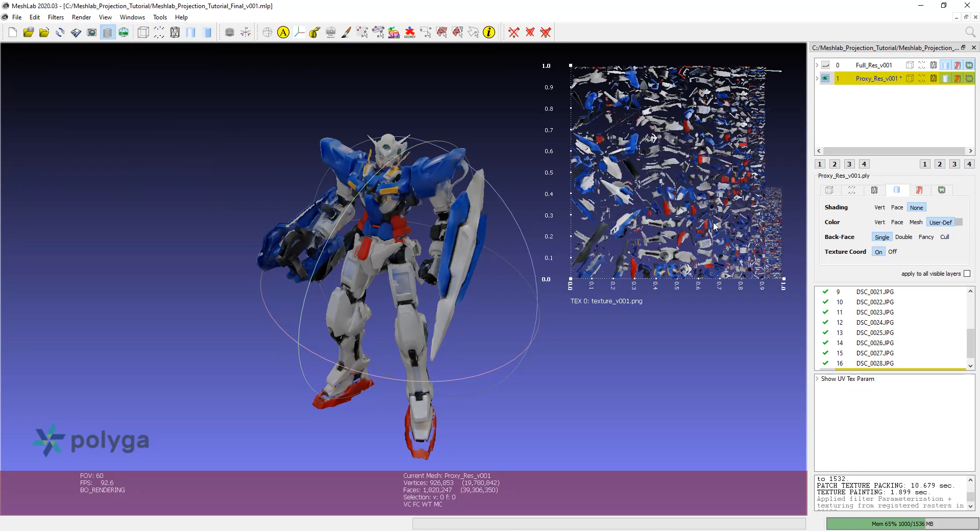Toggle Bounding Box render icon in toolbar
Viewport: 980px width, 531px height.
(x=143, y=33)
